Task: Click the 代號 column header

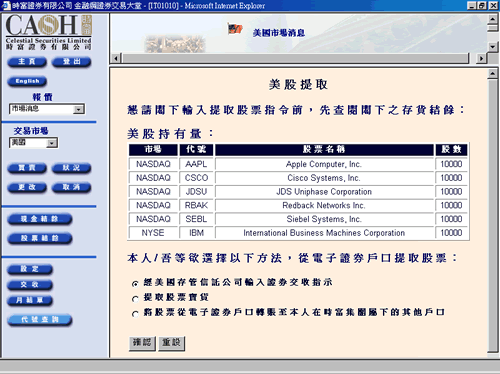Action: (196, 150)
